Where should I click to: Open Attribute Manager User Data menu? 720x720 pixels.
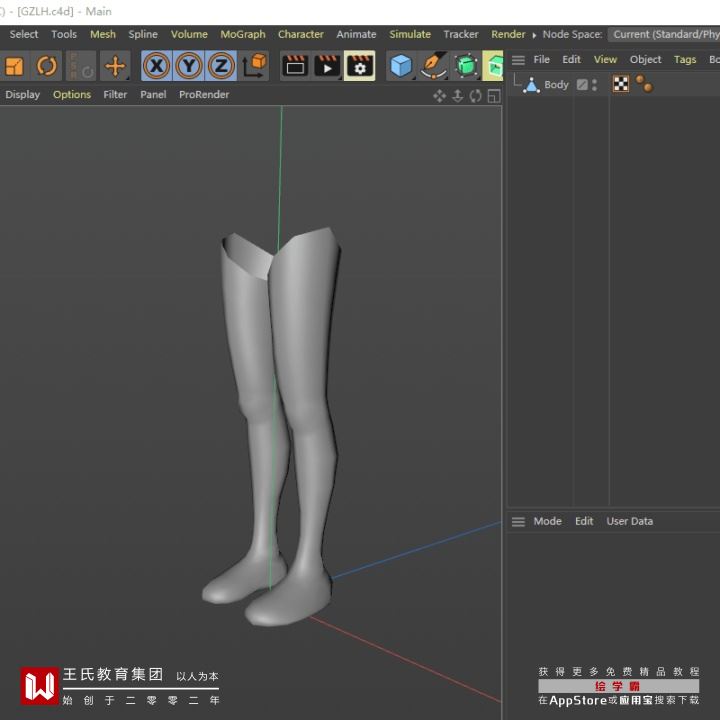pos(629,521)
